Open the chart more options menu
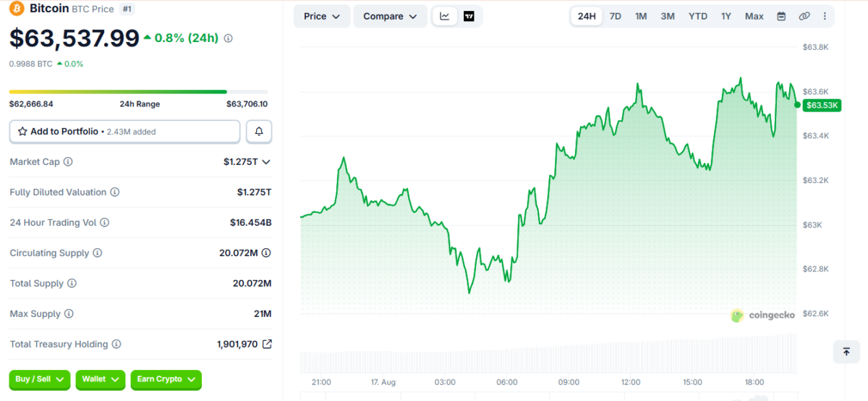The height and width of the screenshot is (401, 868). pyautogui.click(x=825, y=16)
